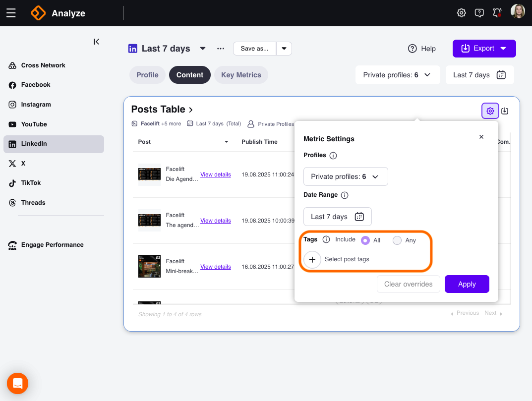
Task: Switch to the Profile tab
Action: (x=147, y=75)
